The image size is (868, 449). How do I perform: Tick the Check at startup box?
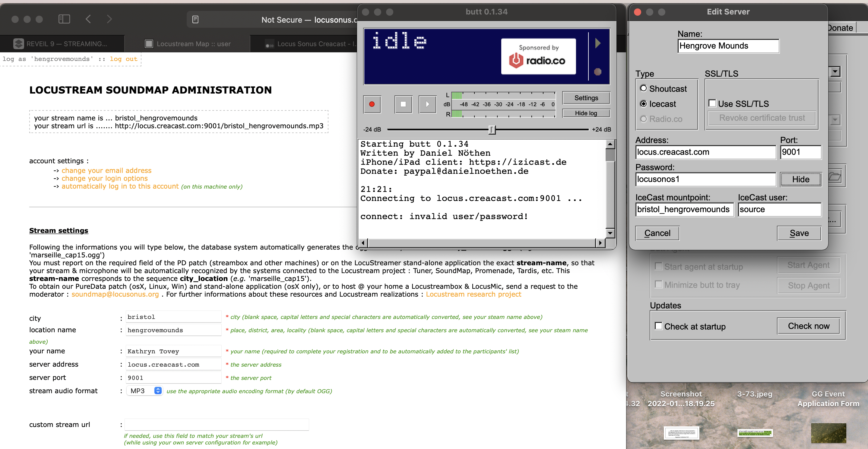point(658,326)
